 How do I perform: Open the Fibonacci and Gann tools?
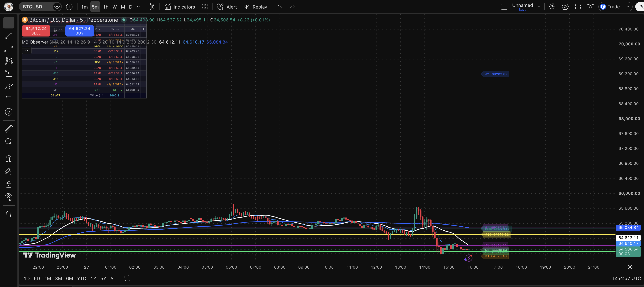tap(9, 48)
